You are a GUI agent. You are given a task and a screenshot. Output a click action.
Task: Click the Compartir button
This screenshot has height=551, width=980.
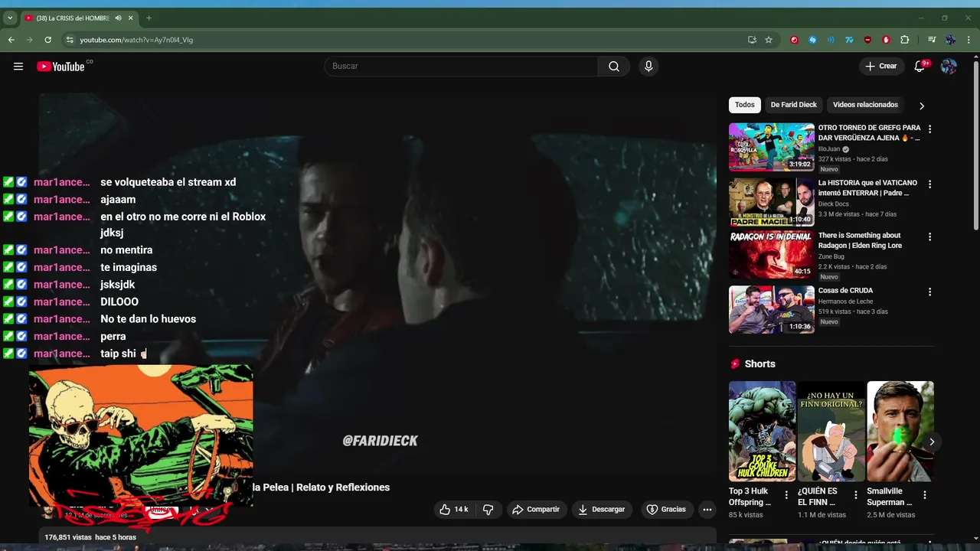[535, 510]
